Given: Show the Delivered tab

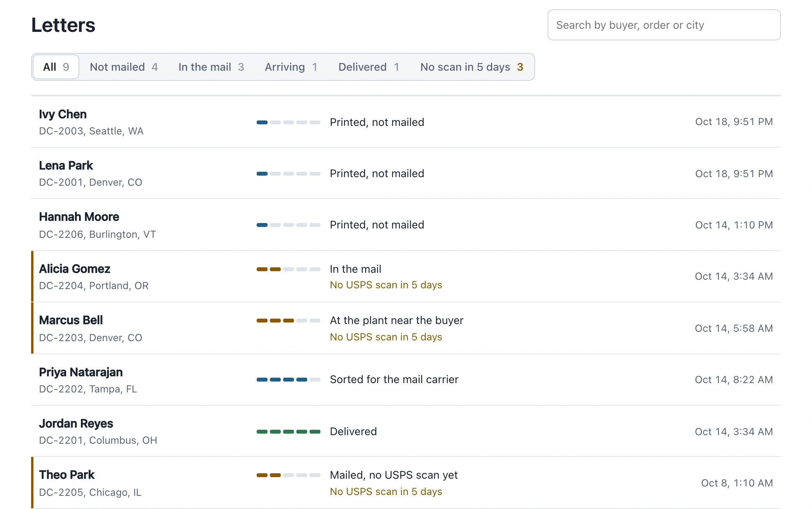Looking at the screenshot, I should [x=369, y=67].
